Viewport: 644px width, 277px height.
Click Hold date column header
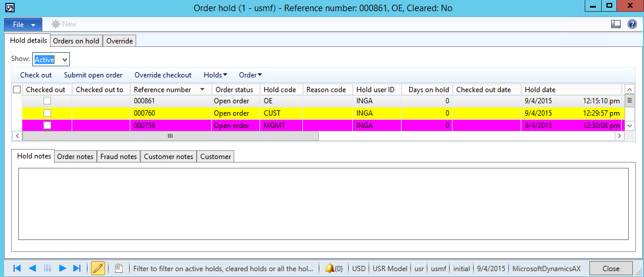[x=571, y=89]
